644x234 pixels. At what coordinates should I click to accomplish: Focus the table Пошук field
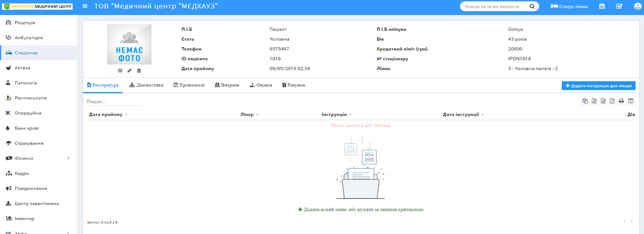point(114,102)
